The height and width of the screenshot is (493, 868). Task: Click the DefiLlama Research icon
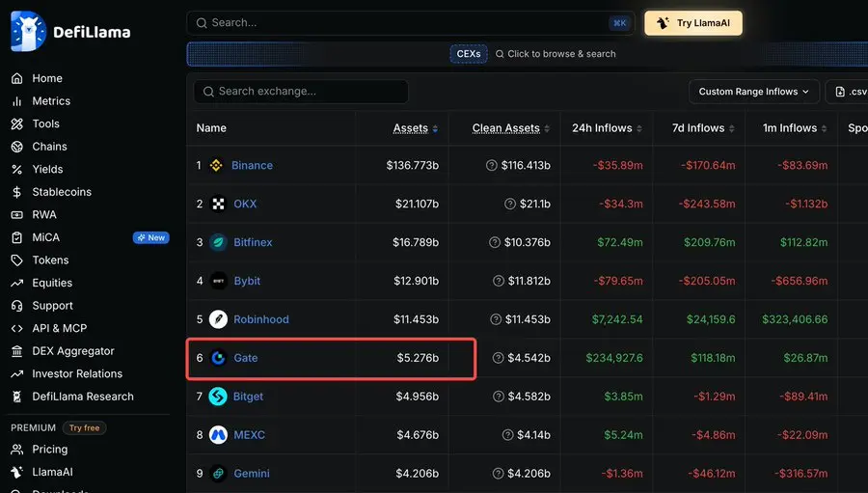[17, 397]
